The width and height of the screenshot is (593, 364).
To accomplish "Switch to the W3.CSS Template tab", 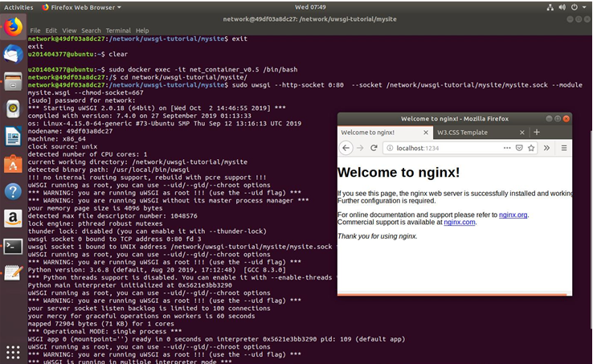I will point(481,133).
